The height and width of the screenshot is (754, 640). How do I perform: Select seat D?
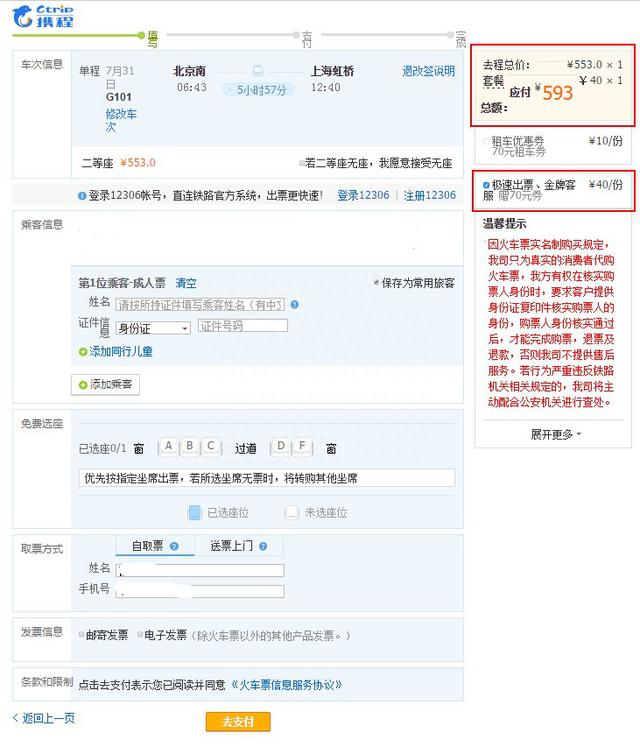(x=281, y=446)
